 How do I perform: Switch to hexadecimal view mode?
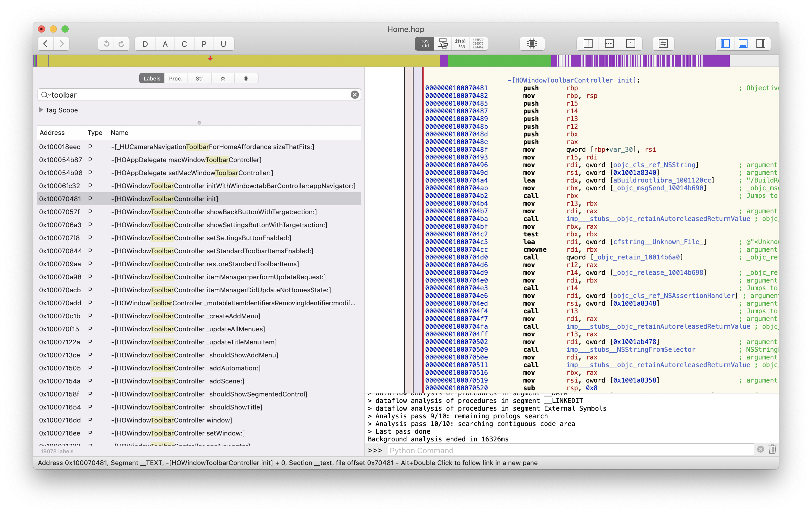pyautogui.click(x=478, y=44)
